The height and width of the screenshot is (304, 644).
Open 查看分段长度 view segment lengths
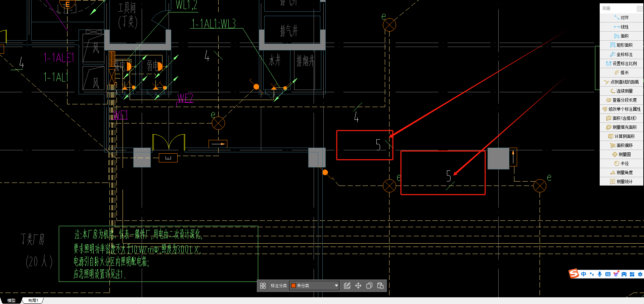click(621, 100)
